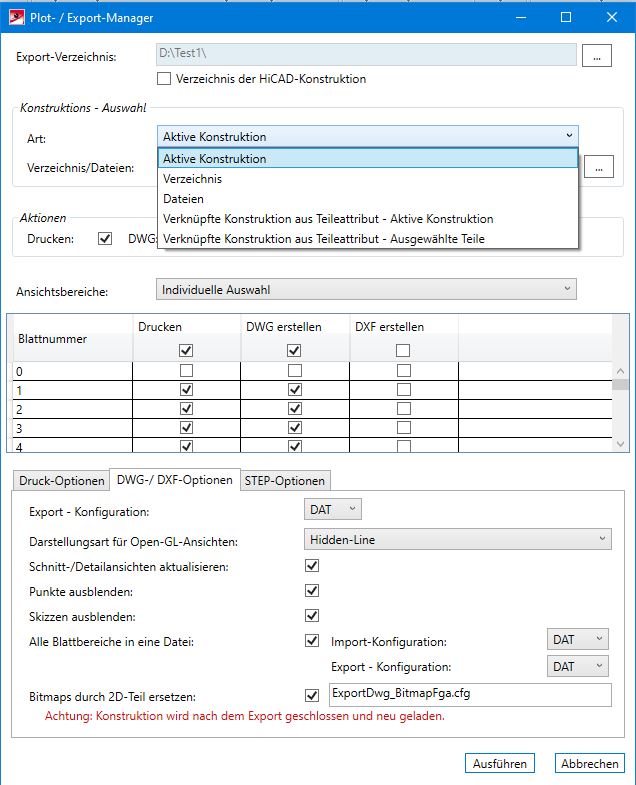Click the browse button next to Export-Verzeichnis
Viewport: 636px width, 785px height.
coord(596,56)
